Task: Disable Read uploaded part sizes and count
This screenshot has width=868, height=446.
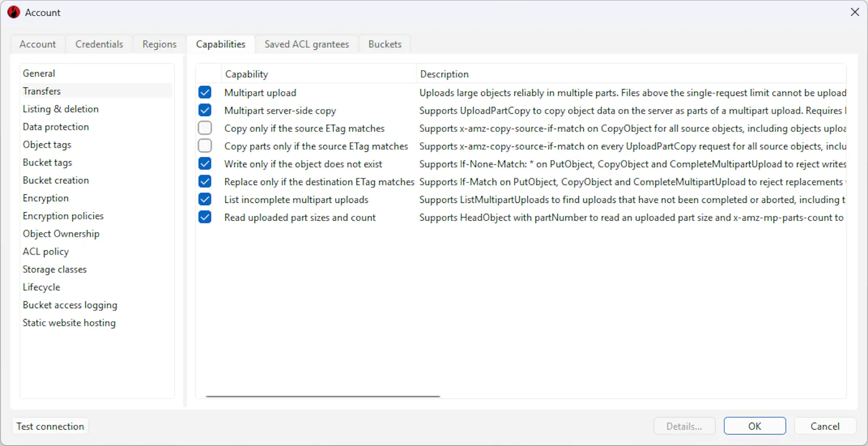Action: [x=205, y=217]
